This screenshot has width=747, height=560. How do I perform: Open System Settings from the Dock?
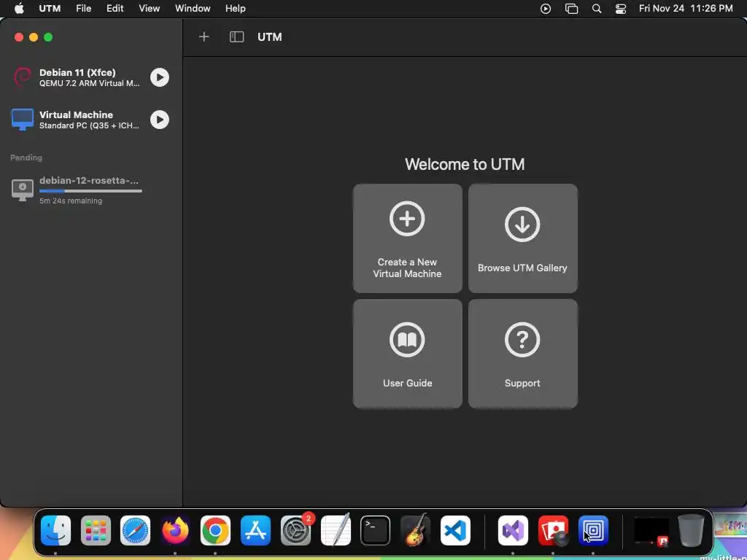pos(296,530)
